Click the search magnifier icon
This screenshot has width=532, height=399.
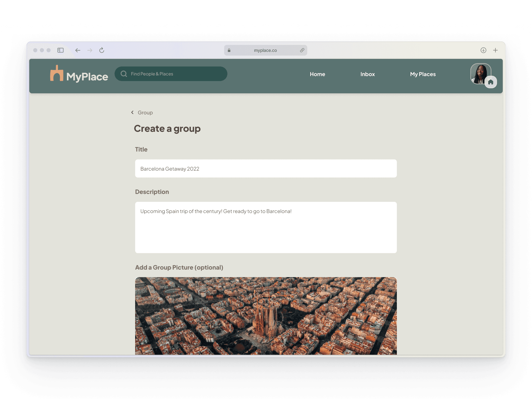(x=124, y=74)
